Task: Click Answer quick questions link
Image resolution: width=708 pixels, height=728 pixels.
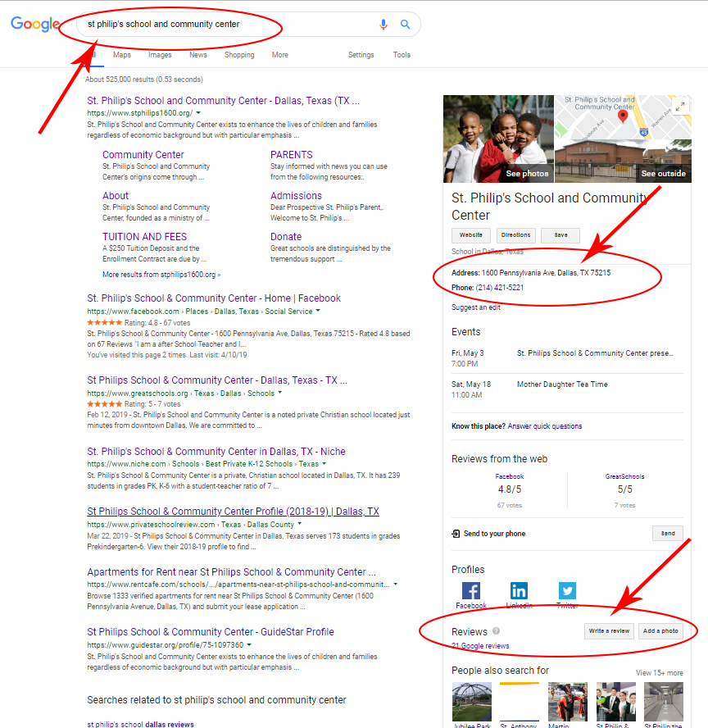Action: click(545, 426)
